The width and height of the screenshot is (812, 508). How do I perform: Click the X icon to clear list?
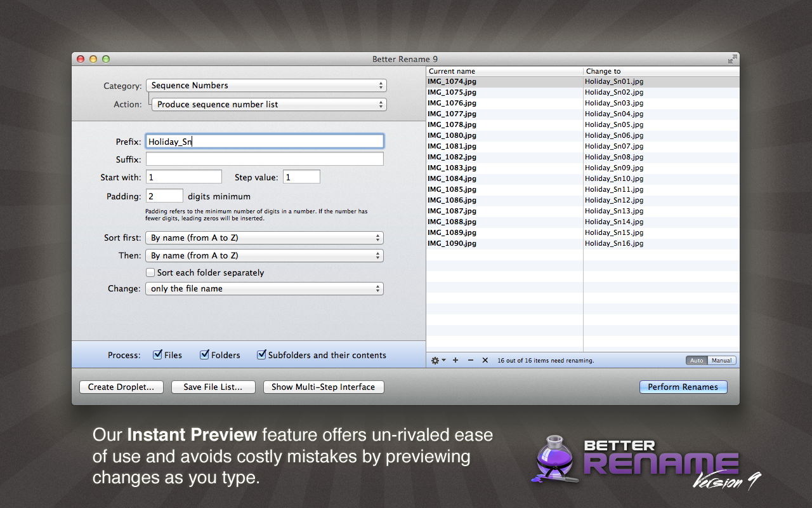click(x=485, y=360)
